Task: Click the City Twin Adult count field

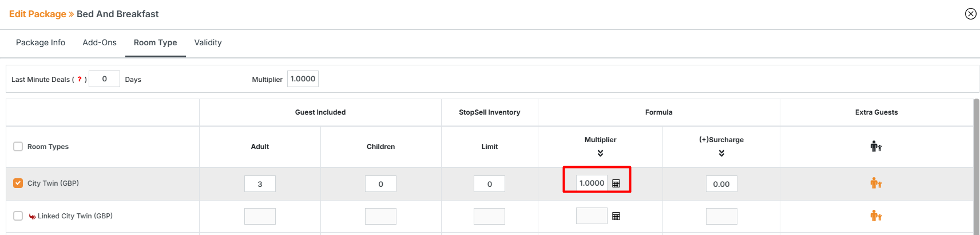Action: 260,184
